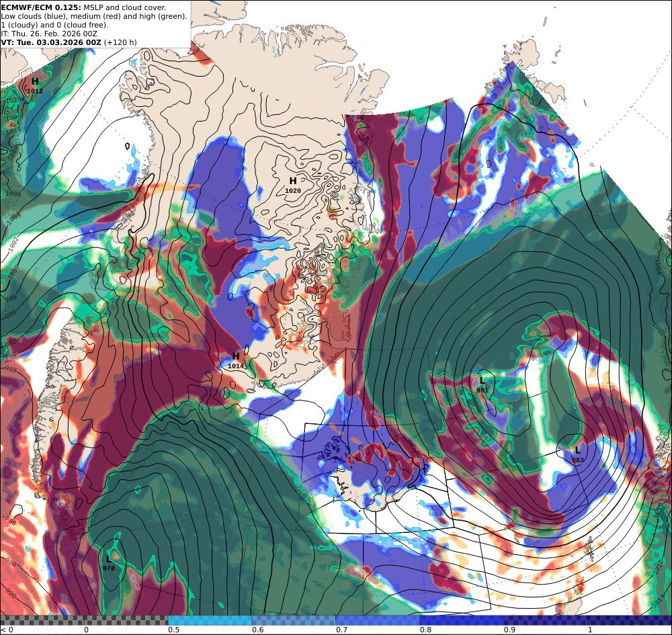This screenshot has width=672, height=635.
Task: Click the 'H' marker above 1012
Action: pos(35,81)
